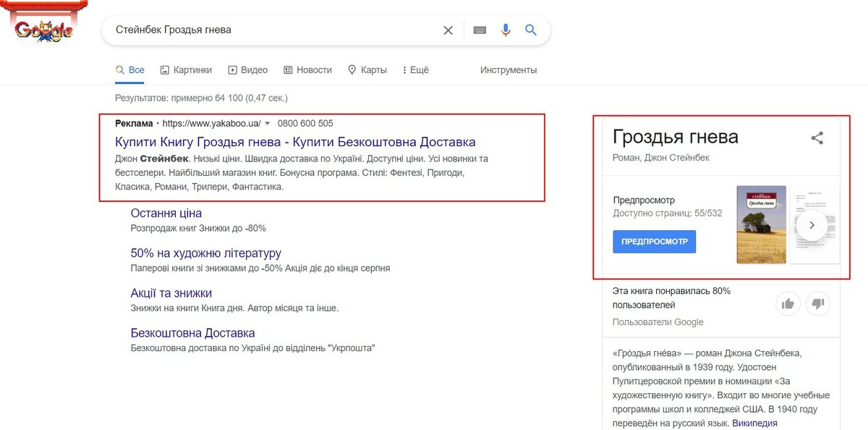Click the Пользователи Google label
868x430 pixels.
point(658,322)
